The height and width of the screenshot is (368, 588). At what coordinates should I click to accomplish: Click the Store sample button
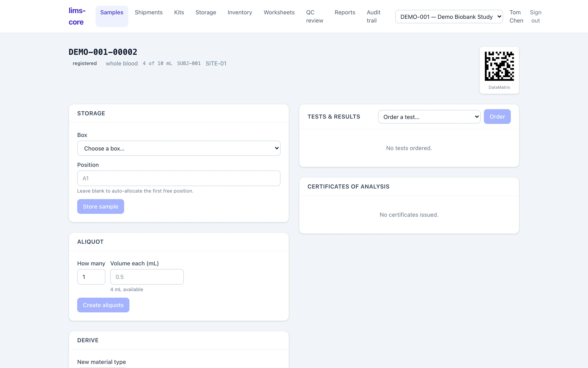pos(101,207)
